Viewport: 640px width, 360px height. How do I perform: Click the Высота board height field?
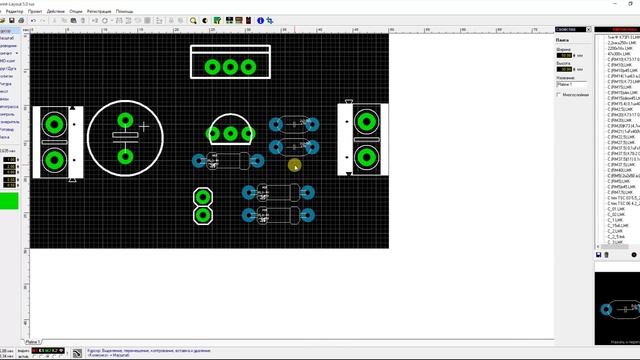(x=564, y=69)
